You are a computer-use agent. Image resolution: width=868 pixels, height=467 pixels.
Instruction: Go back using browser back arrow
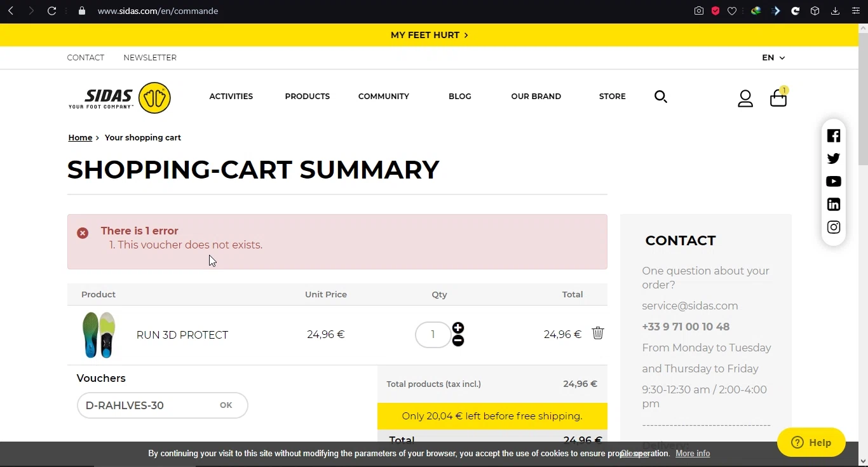[11, 11]
